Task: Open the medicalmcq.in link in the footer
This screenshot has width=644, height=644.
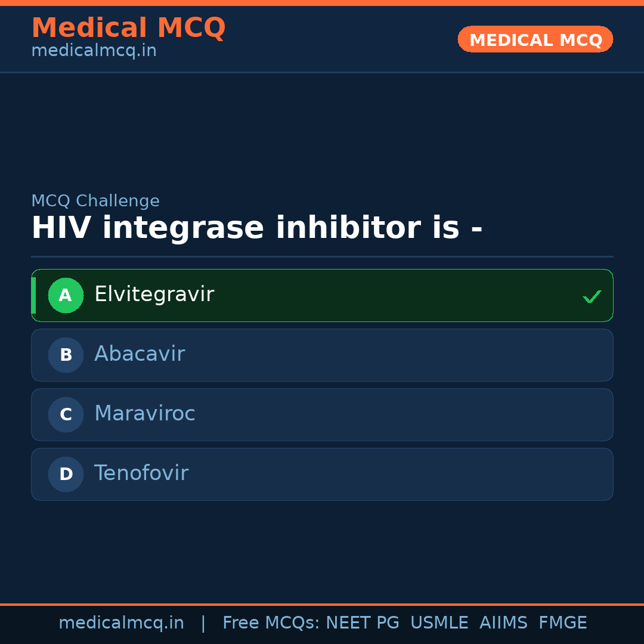Action: (x=121, y=623)
